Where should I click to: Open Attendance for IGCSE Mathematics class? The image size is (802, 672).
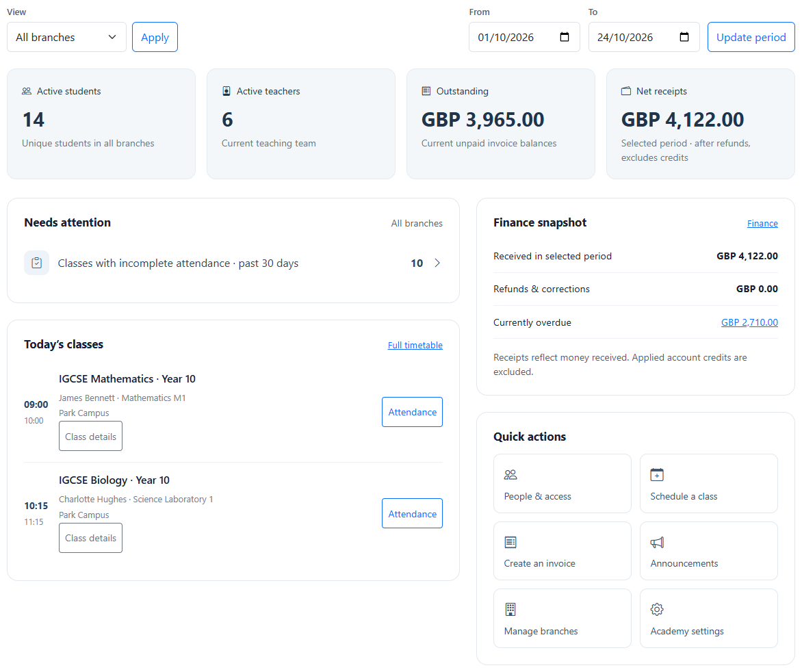pos(412,412)
